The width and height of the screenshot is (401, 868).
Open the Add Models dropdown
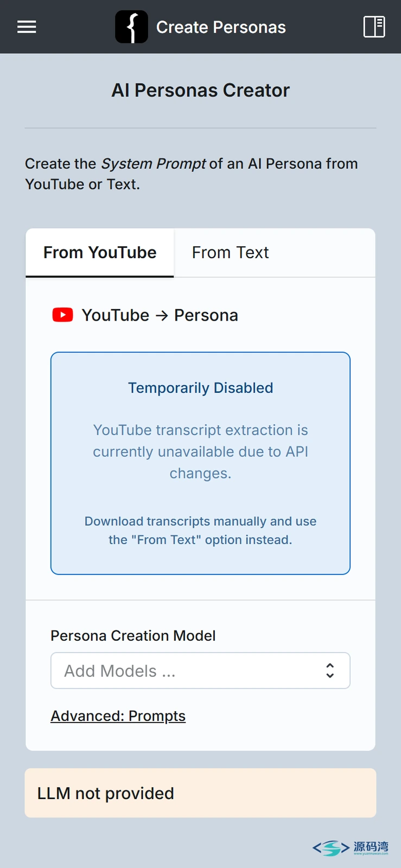(x=200, y=671)
